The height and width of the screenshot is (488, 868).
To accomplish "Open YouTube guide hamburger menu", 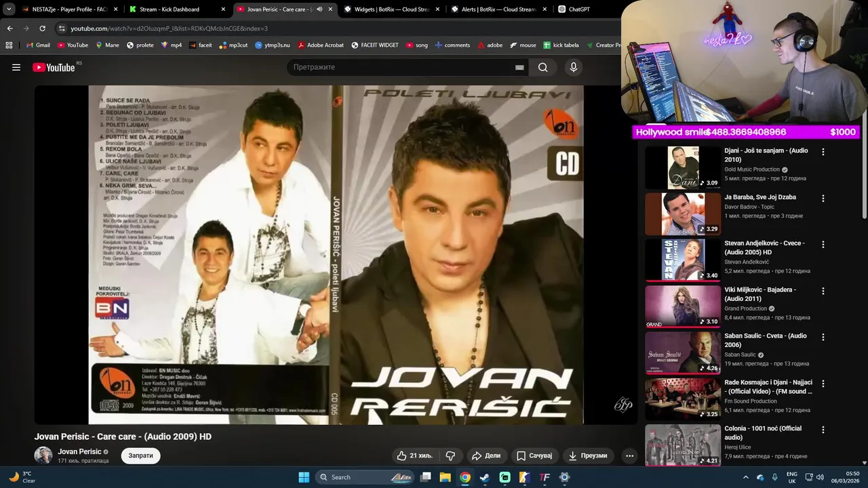I will point(16,67).
